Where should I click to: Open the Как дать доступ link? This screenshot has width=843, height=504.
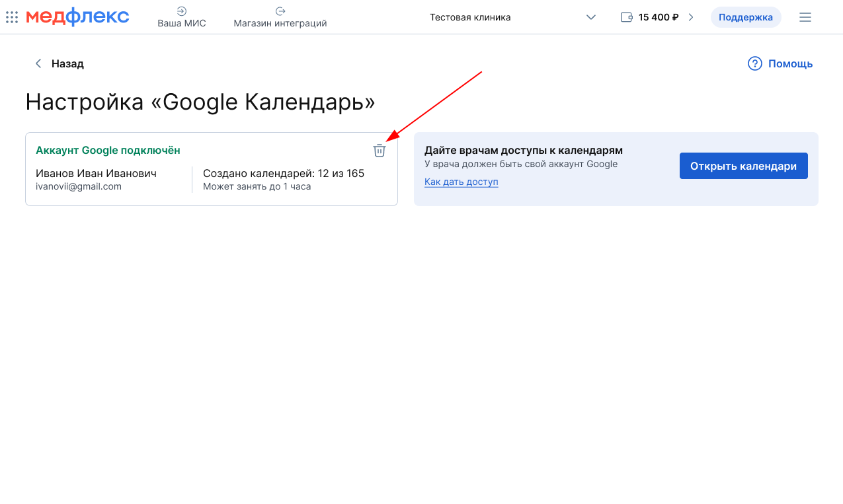click(x=461, y=182)
